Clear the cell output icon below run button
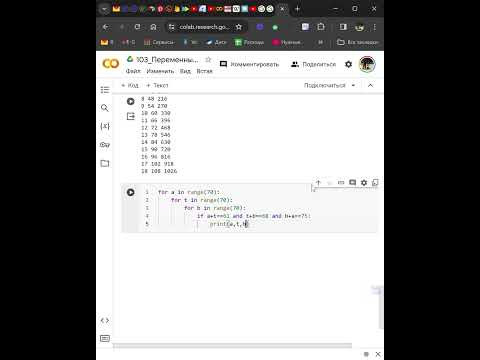Image resolution: width=480 pixels, height=360 pixels. click(131, 116)
